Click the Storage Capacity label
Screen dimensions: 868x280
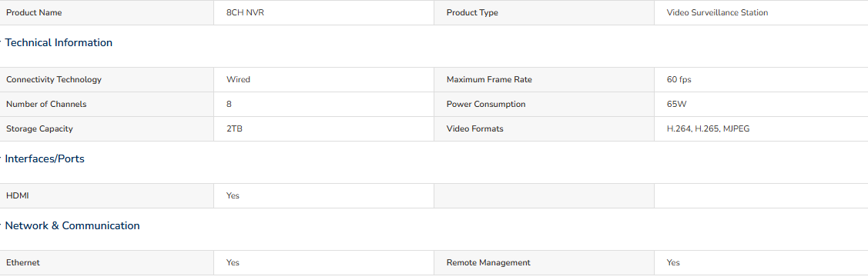coord(39,129)
